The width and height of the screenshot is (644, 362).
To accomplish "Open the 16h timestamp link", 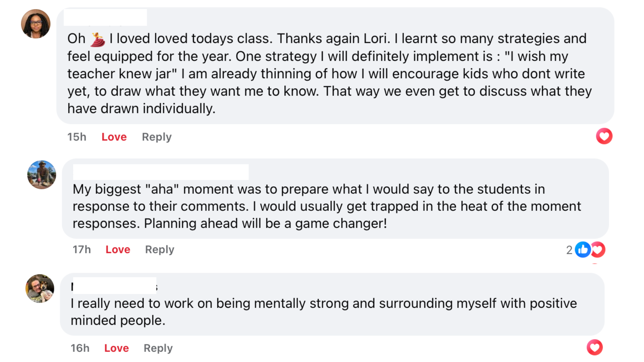I will pos(80,348).
